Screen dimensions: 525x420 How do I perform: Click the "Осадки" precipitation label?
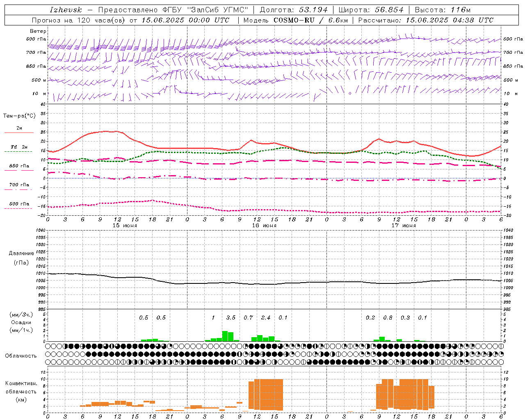pos(21,322)
